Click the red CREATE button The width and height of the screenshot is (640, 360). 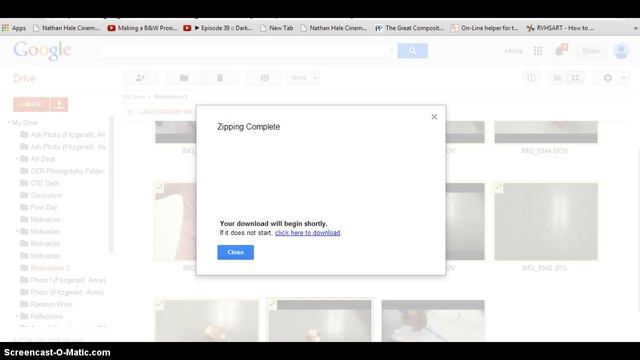pyautogui.click(x=31, y=104)
